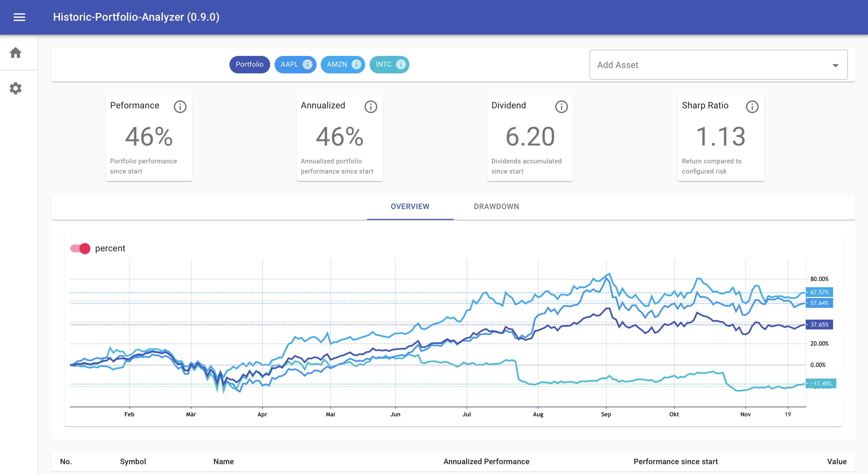The image size is (868, 474).
Task: Click the 0.00% y-axis label
Action: click(818, 365)
